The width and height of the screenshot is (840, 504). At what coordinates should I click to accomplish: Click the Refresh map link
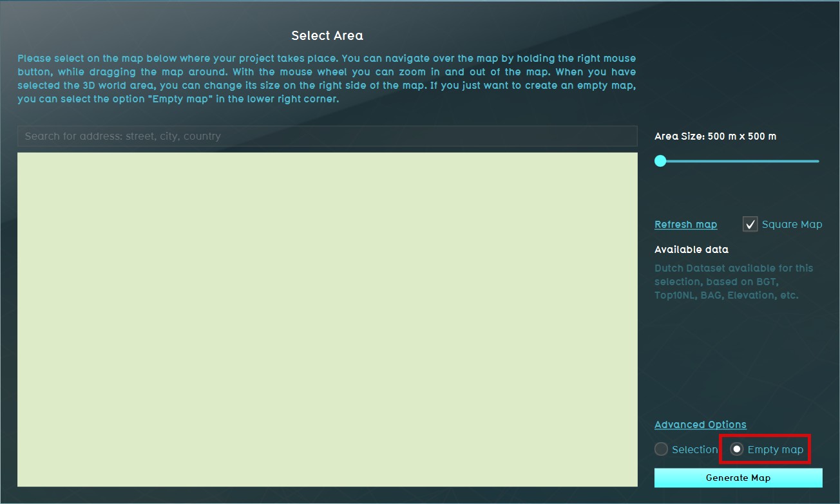685,225
